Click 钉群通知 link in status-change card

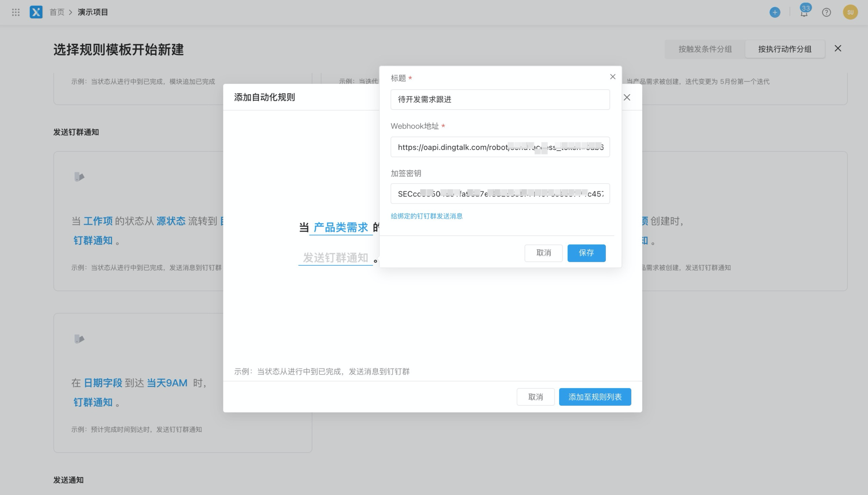(93, 240)
